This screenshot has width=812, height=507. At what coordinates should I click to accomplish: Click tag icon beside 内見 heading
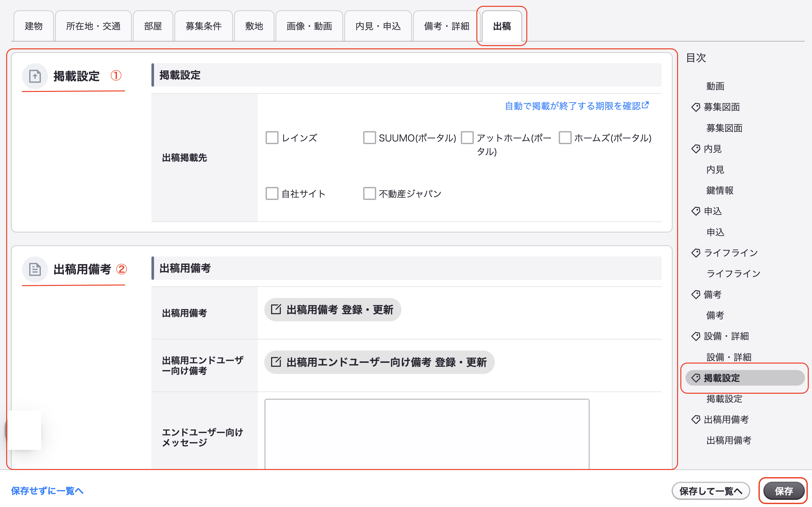point(696,149)
